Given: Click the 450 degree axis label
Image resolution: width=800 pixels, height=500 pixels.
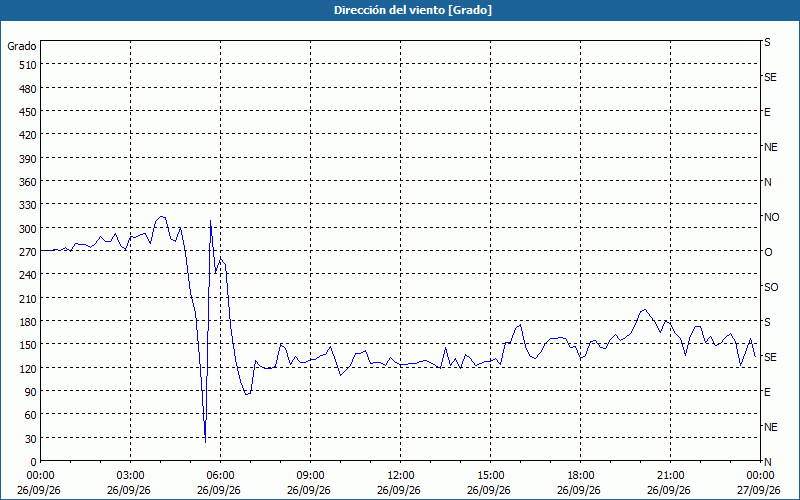Looking at the screenshot, I should 28,112.
